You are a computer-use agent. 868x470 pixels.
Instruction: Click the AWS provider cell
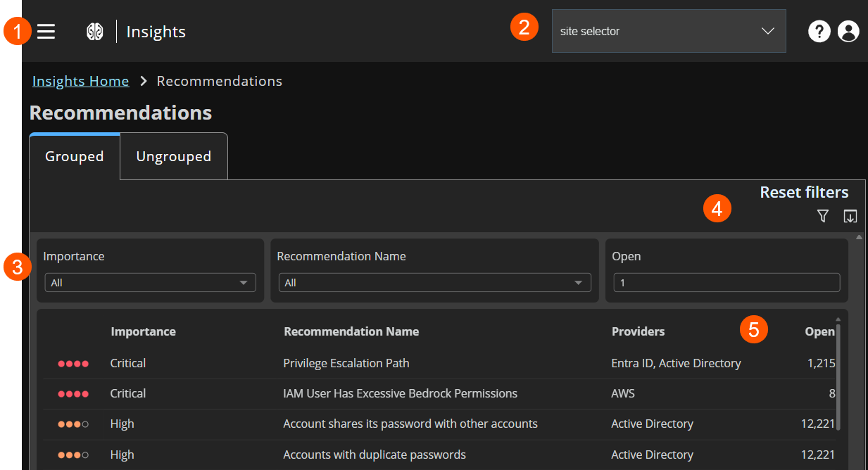coord(623,393)
